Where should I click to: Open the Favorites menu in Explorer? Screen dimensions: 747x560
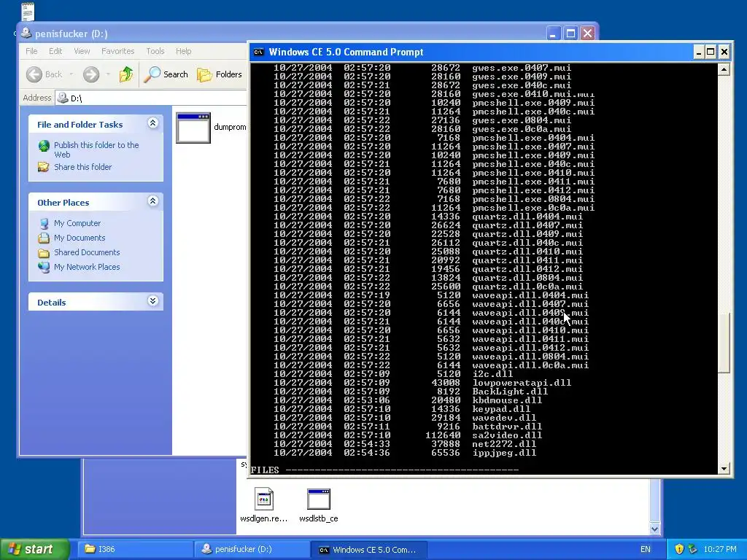click(117, 51)
